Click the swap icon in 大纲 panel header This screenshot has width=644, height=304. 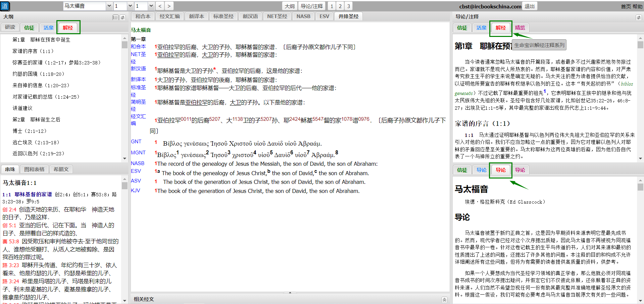[122, 17]
